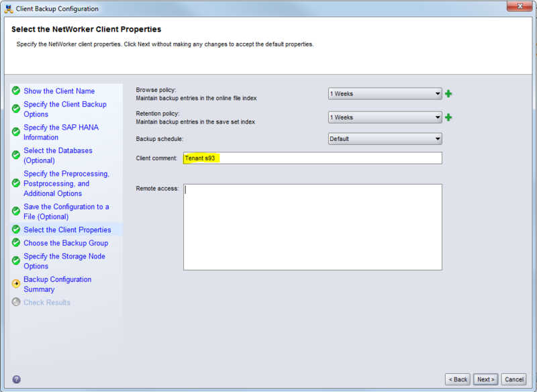The height and width of the screenshot is (392, 537).
Task: Open the Browse policy dropdown
Action: click(385, 94)
